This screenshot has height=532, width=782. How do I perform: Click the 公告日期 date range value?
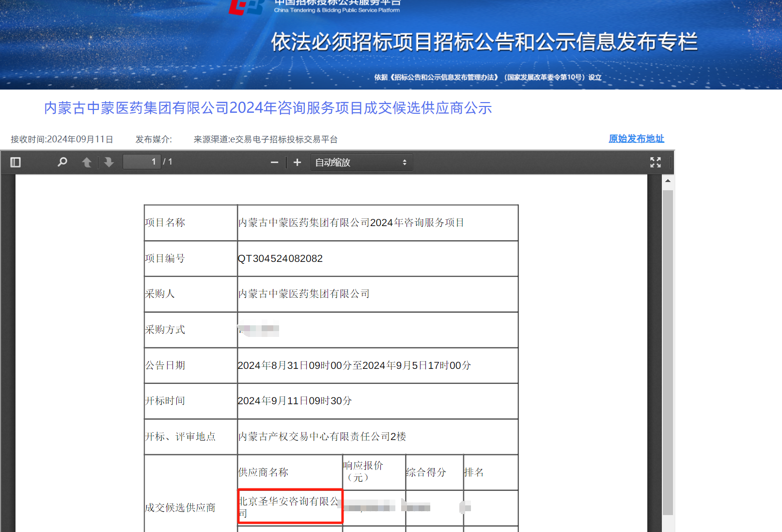point(354,365)
